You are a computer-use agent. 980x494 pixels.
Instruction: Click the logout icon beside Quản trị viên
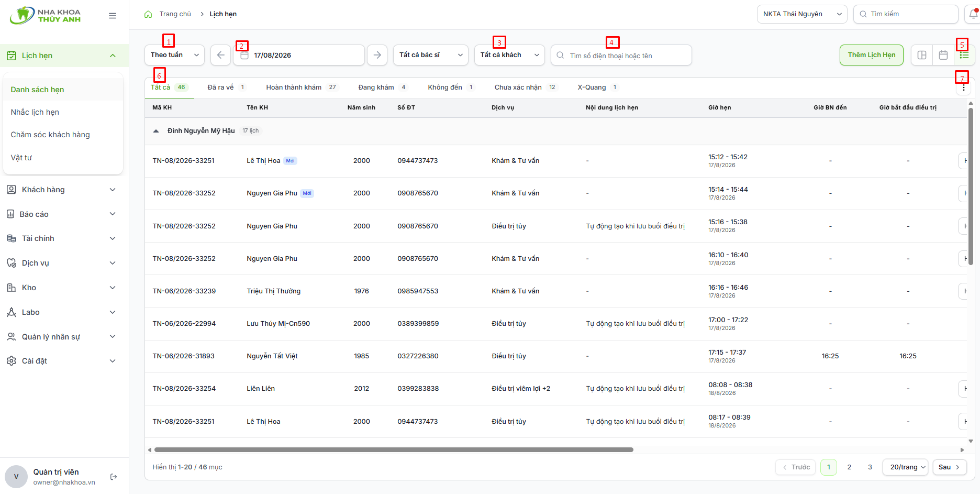[114, 477]
